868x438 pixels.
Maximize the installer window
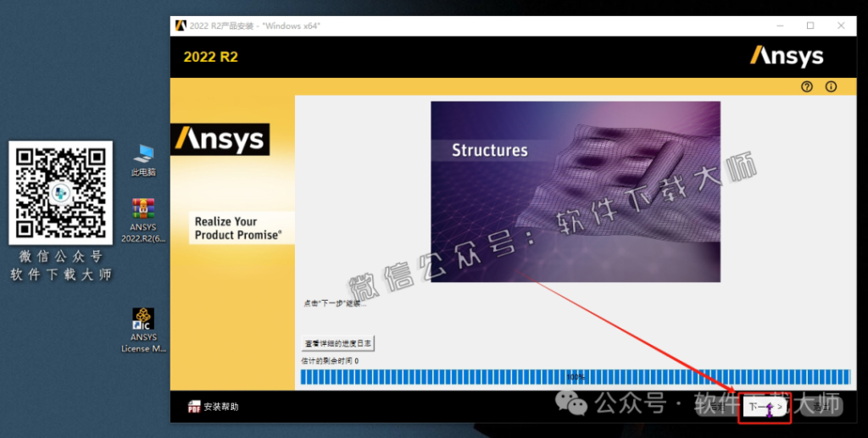click(x=810, y=25)
